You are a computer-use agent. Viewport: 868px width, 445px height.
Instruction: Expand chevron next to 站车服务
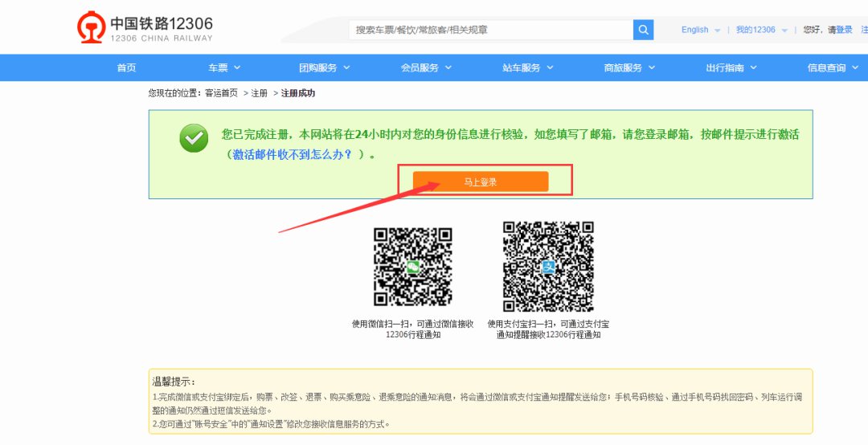pos(550,67)
